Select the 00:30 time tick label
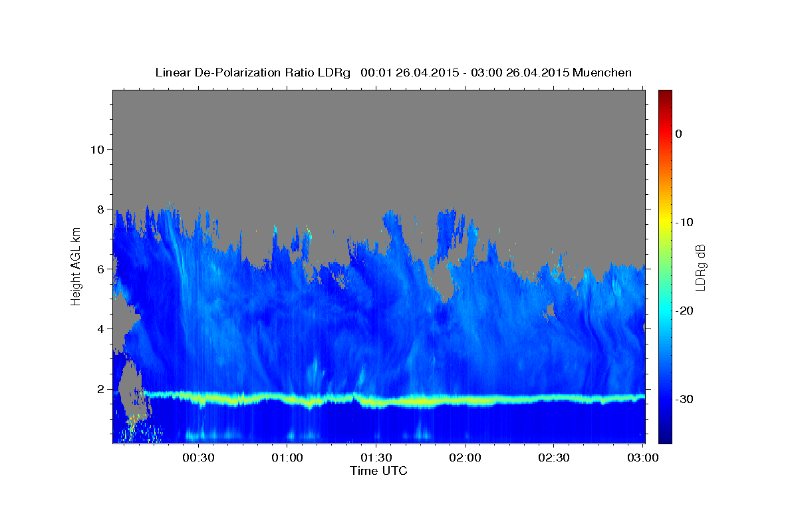This screenshot has height=532, width=798. pos(198,458)
